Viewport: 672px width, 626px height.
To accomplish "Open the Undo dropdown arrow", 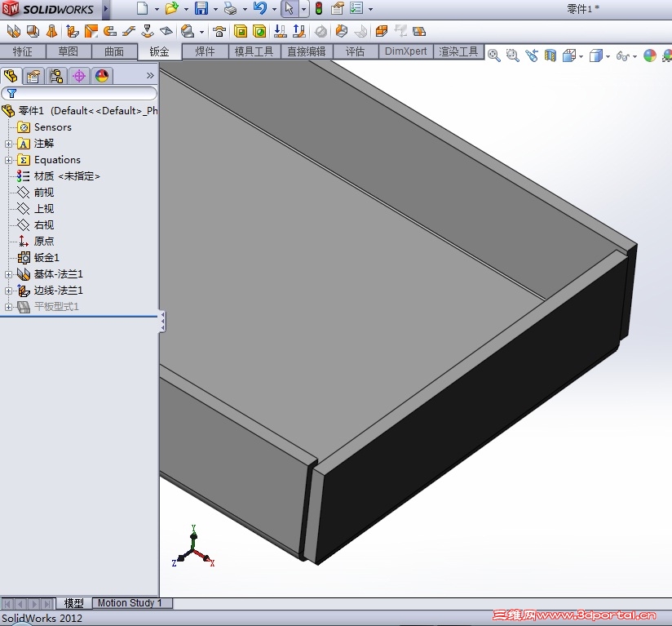I will (x=274, y=9).
